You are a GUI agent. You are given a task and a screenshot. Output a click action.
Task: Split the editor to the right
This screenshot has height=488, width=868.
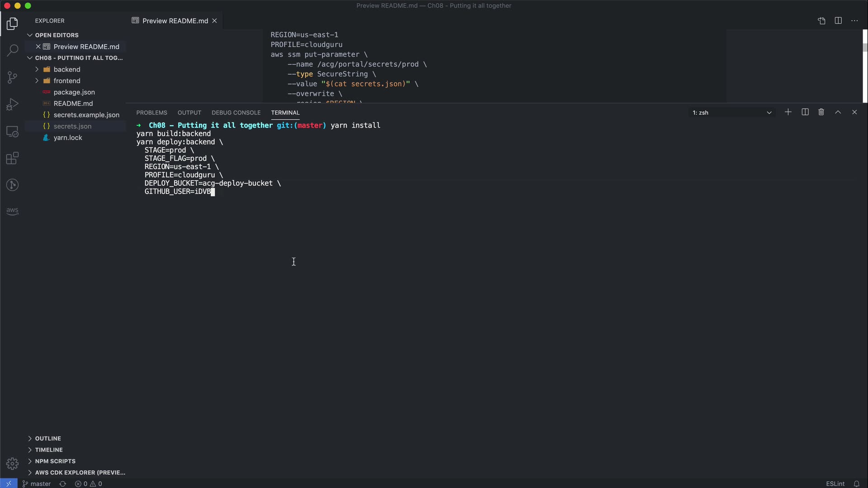838,21
